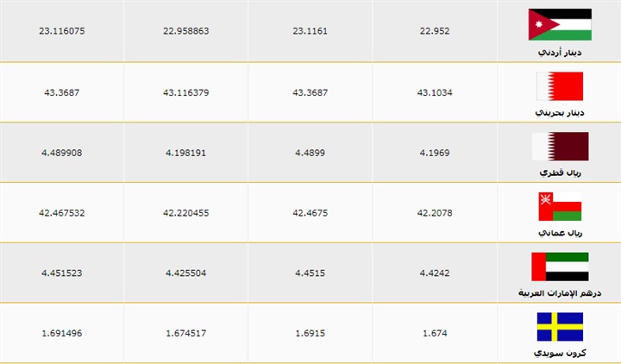Click the UAE flag icon
The width and height of the screenshot is (621, 364).
pos(560,267)
